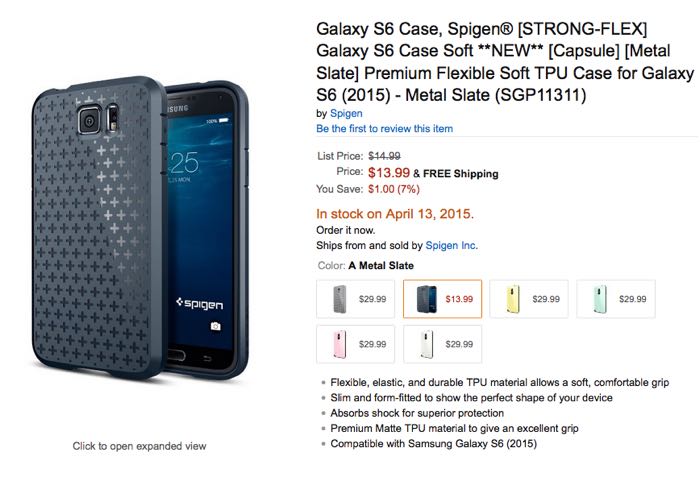Viewport: 700px width, 486px height.
Task: Click the 'You Save: $1.00 (7%)' amount
Action: coord(392,188)
